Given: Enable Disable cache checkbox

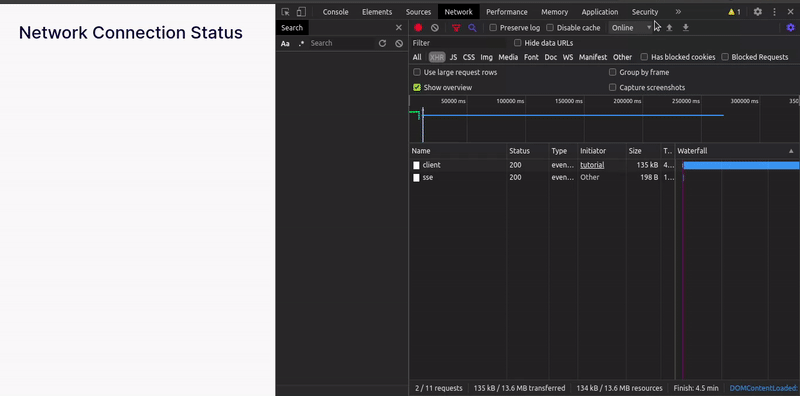Looking at the screenshot, I should point(549,28).
